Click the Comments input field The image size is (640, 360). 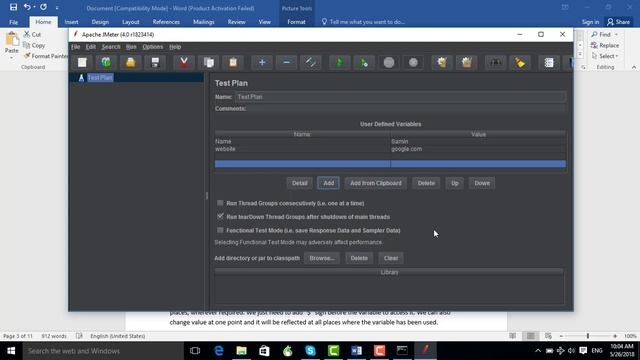coord(406,109)
